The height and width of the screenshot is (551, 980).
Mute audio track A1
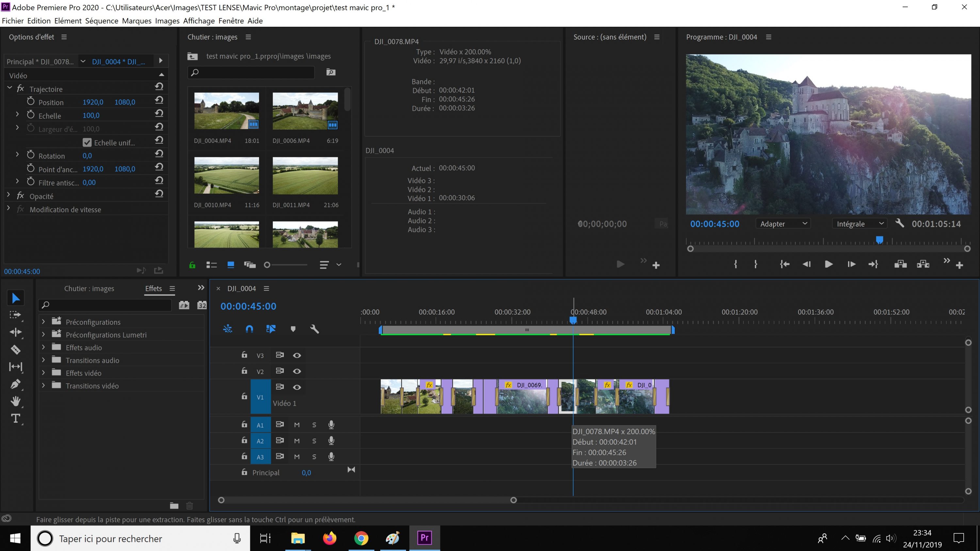click(x=297, y=425)
